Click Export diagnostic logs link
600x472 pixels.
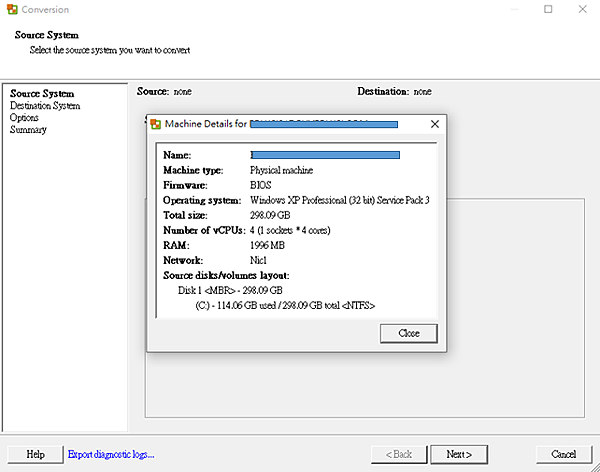click(111, 454)
